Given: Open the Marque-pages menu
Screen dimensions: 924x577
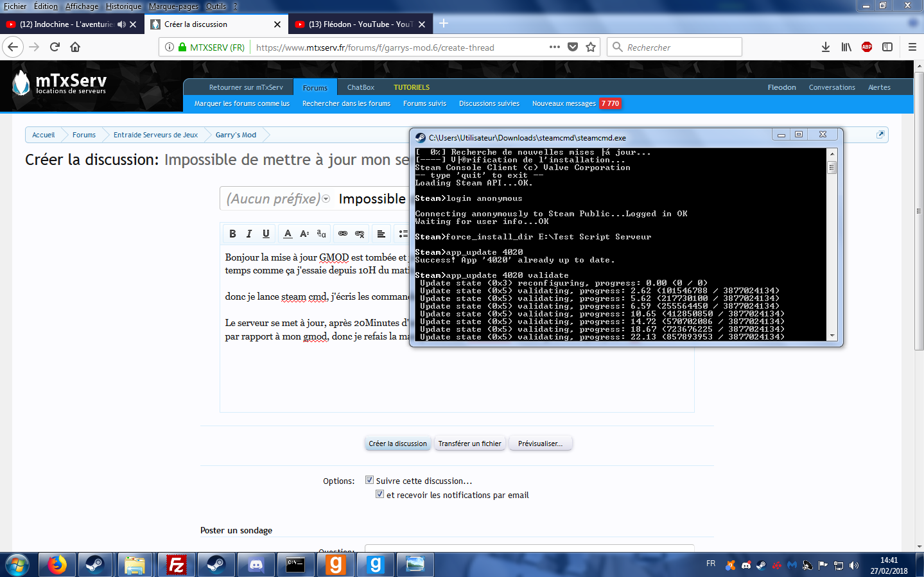Looking at the screenshot, I should 173,6.
